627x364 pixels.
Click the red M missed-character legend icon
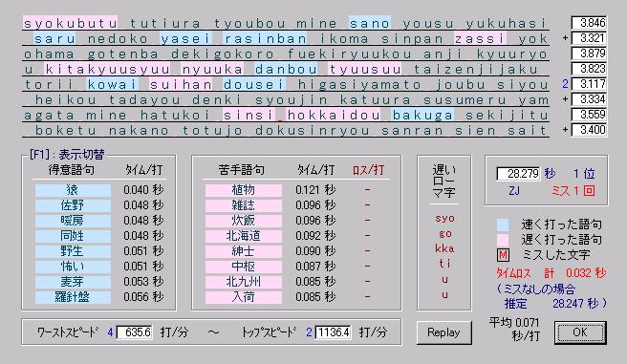503,255
